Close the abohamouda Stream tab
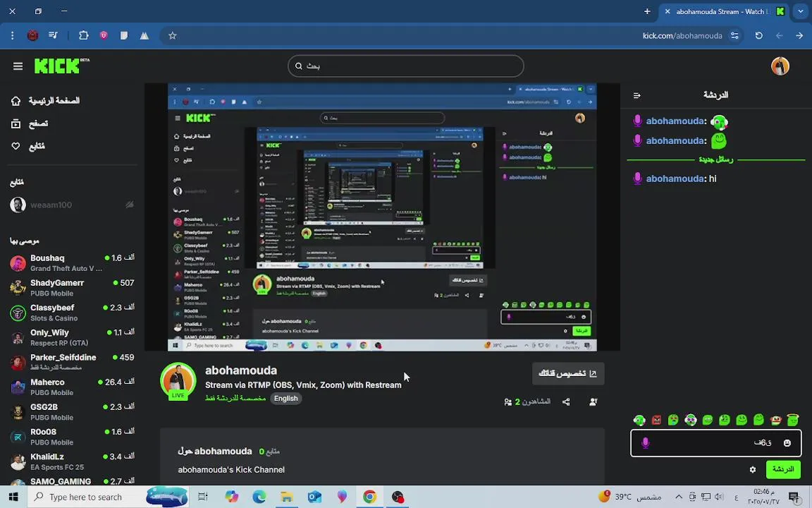 pos(668,11)
